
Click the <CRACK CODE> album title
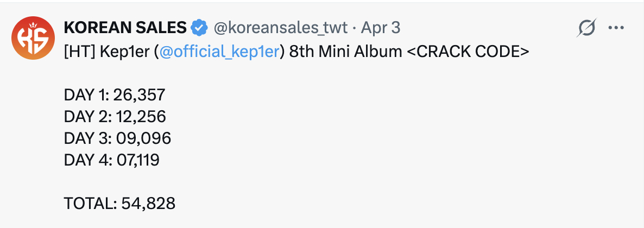pos(468,52)
